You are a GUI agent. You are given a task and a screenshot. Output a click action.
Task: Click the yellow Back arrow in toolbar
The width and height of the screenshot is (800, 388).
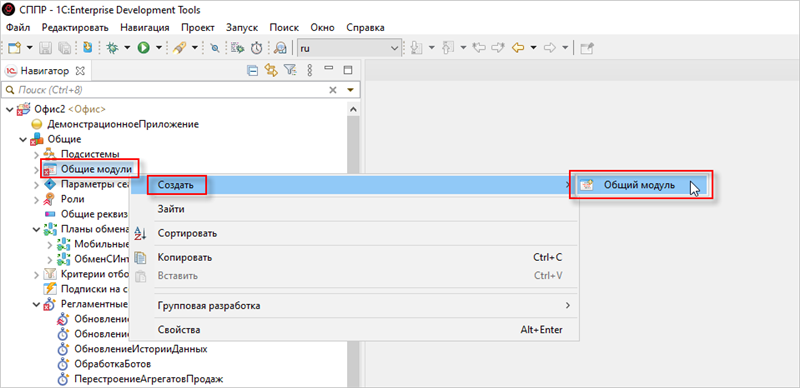tap(518, 48)
